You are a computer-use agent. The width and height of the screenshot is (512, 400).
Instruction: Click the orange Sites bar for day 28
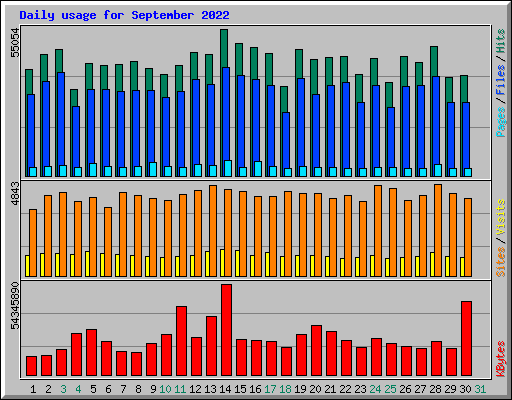click(x=438, y=230)
